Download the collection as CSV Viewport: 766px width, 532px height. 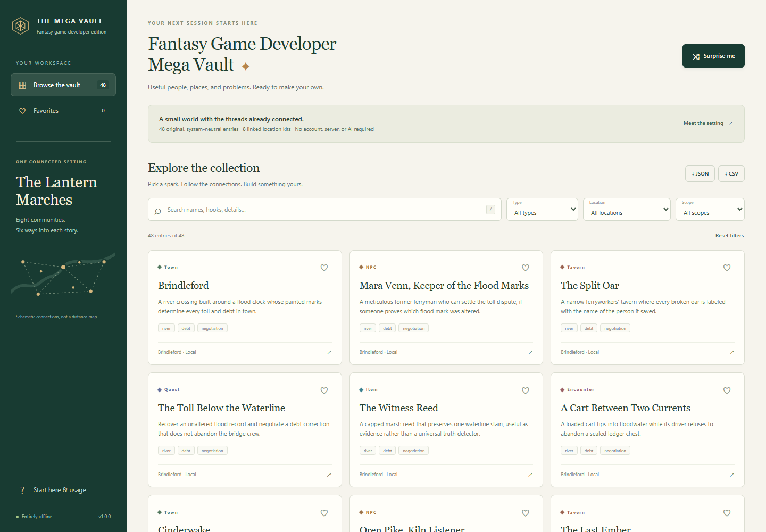[731, 174]
